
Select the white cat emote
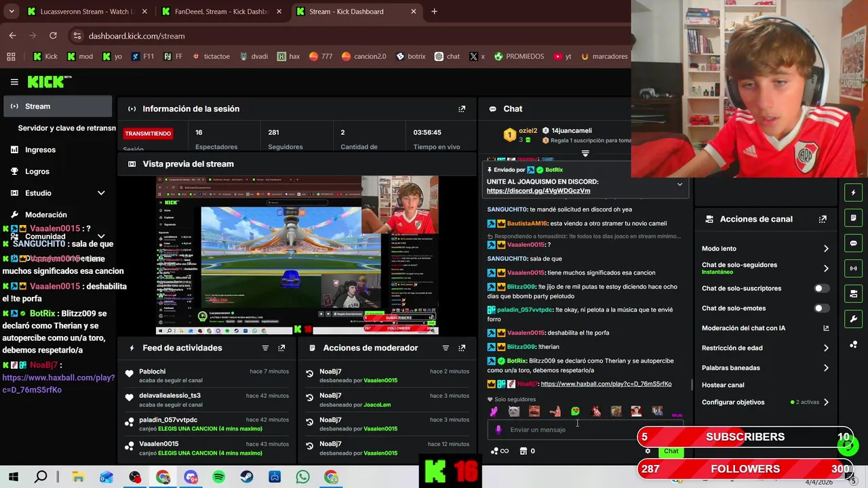tap(514, 411)
